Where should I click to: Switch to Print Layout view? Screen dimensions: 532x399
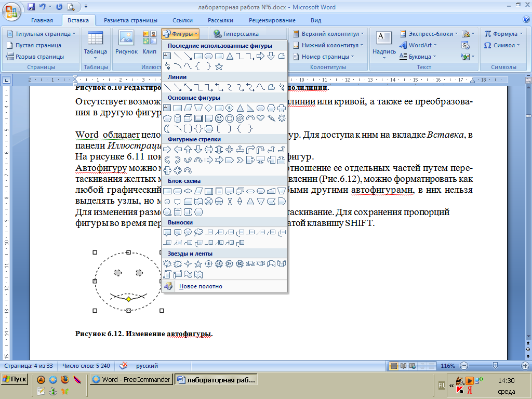394,366
